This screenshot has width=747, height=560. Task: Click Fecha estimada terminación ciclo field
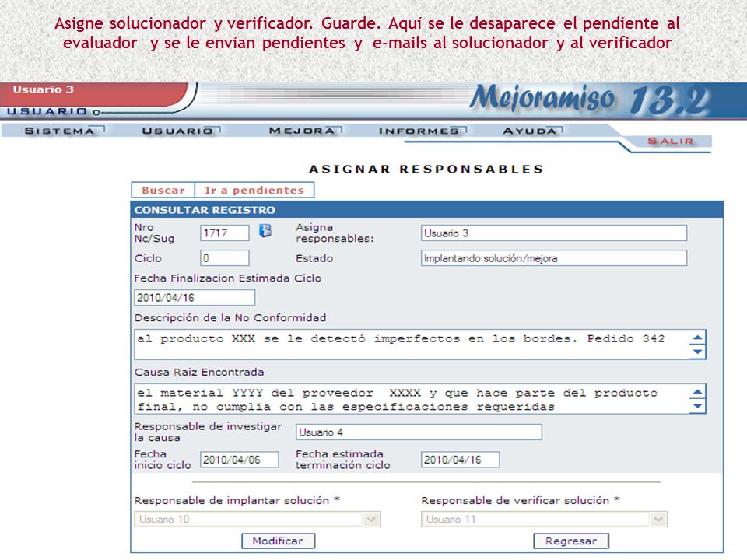pos(460,460)
